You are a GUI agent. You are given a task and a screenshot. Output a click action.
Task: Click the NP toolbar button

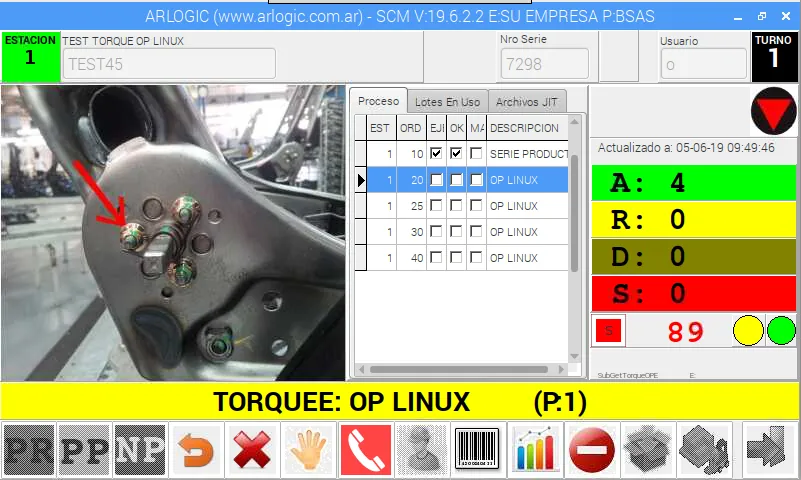coord(140,450)
